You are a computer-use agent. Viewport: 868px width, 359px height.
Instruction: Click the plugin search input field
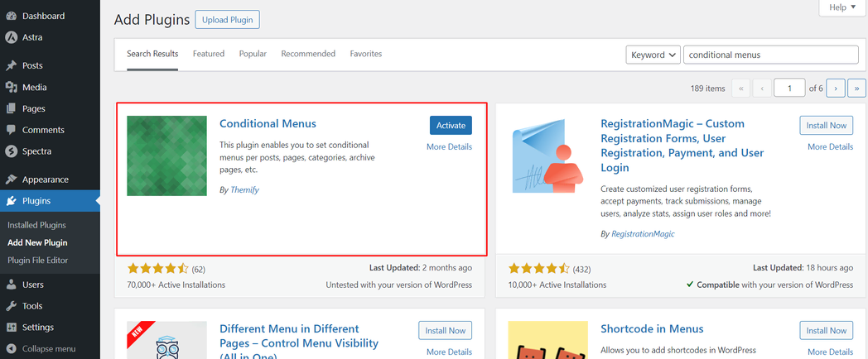click(x=770, y=55)
